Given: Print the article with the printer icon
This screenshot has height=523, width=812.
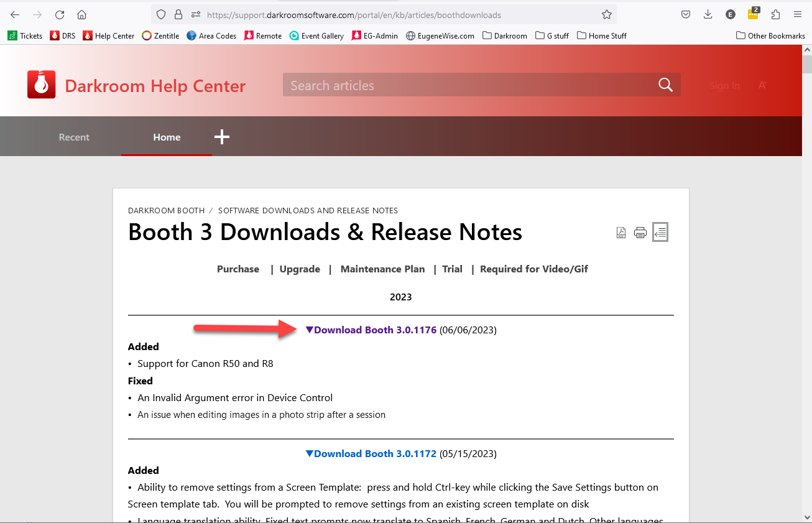Looking at the screenshot, I should (x=640, y=233).
